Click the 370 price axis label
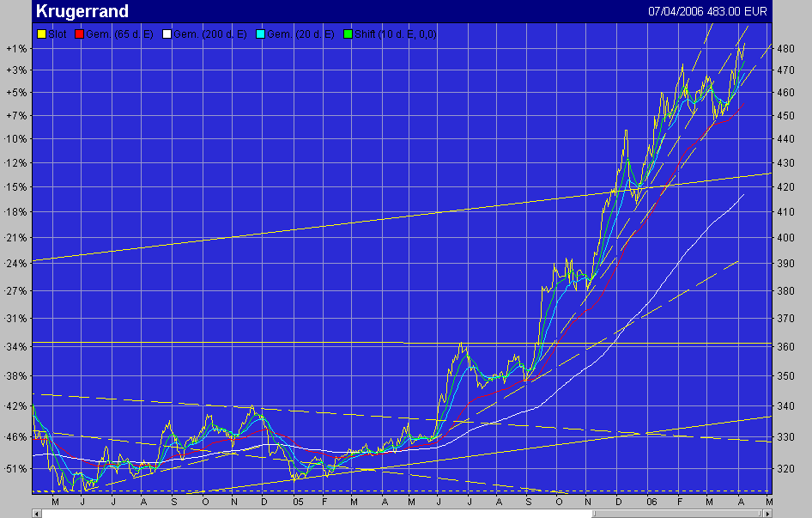 785,319
